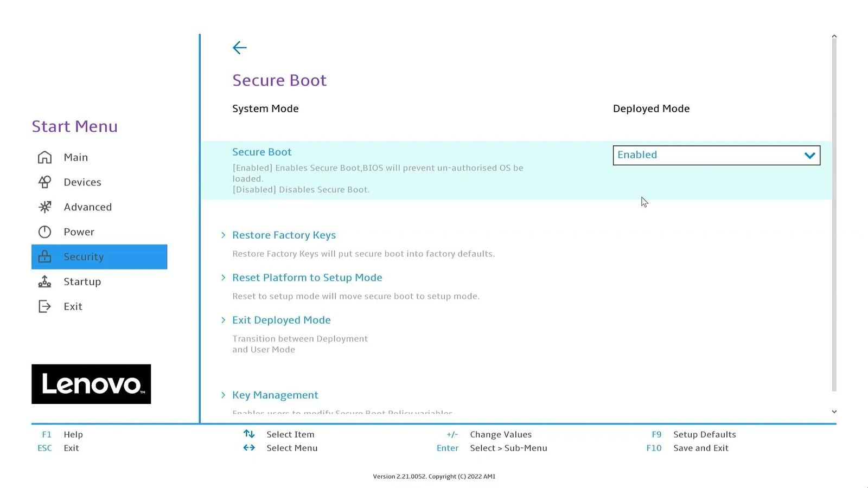This screenshot has height=488, width=868.
Task: Expand the Reset Platform to Setup Mode chevron
Action: [x=223, y=278]
